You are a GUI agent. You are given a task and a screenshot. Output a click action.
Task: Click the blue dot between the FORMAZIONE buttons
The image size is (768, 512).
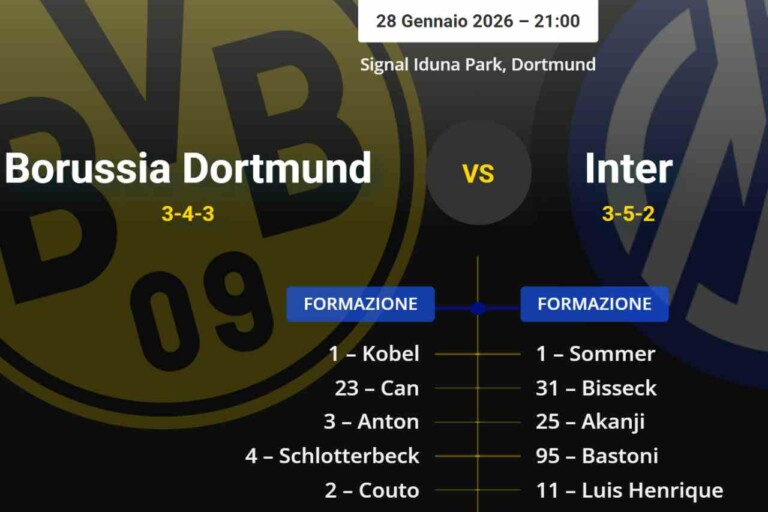478,308
